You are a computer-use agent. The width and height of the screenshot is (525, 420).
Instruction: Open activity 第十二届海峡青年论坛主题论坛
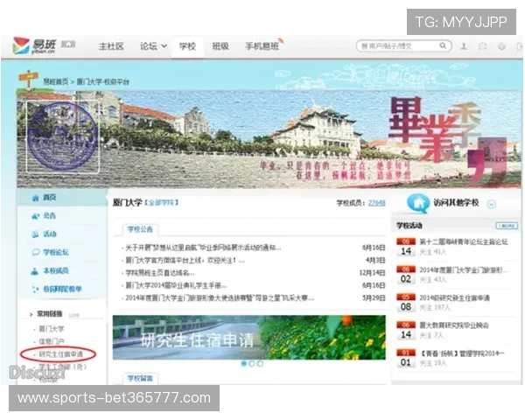tap(464, 241)
